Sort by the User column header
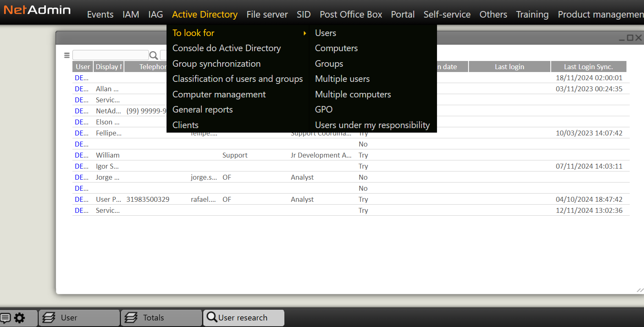The image size is (644, 327). pyautogui.click(x=83, y=67)
